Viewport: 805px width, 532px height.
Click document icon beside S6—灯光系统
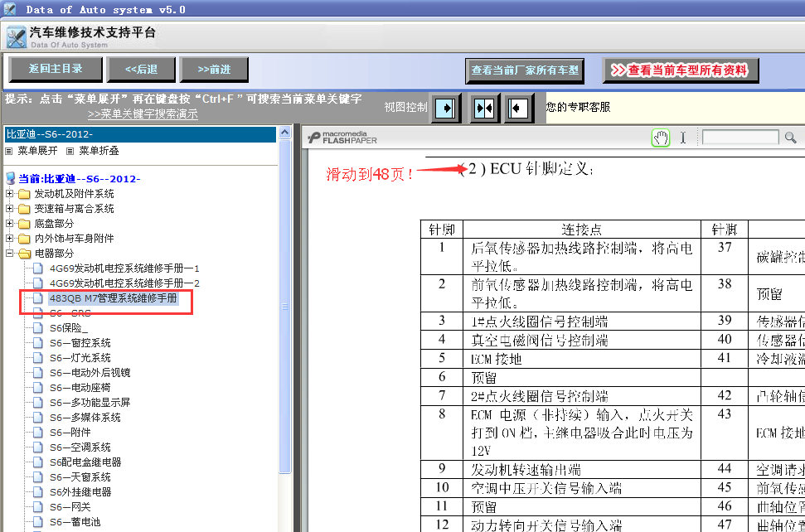click(x=37, y=358)
